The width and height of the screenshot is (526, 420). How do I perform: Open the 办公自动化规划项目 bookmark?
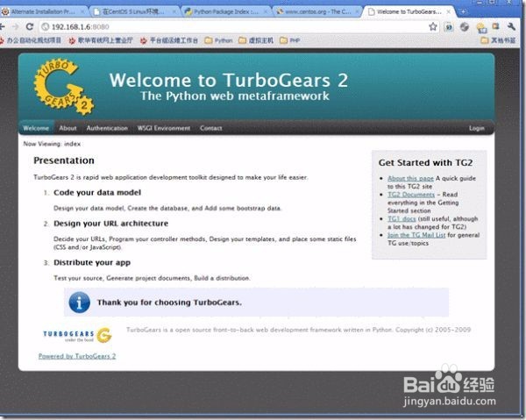pyautogui.click(x=31, y=40)
